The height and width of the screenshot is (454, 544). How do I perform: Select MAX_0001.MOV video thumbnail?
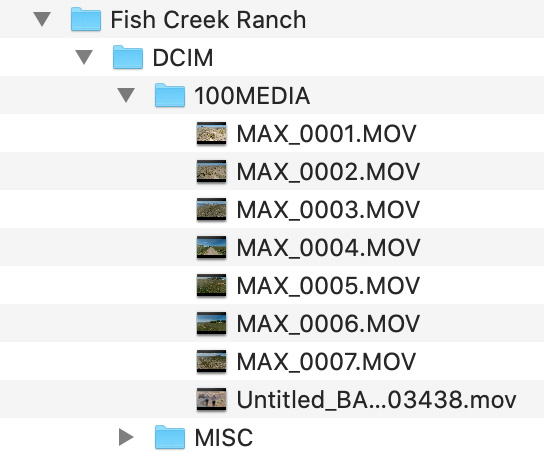[211, 134]
